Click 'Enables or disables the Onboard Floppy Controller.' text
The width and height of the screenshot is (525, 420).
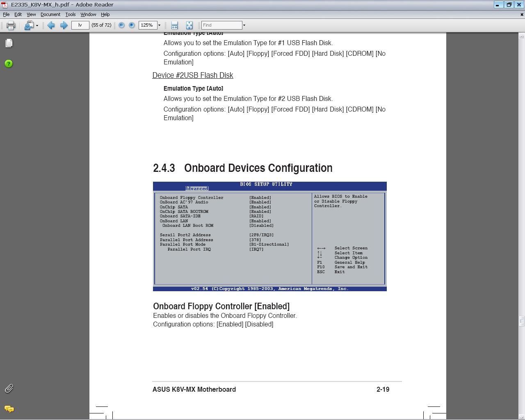click(225, 316)
